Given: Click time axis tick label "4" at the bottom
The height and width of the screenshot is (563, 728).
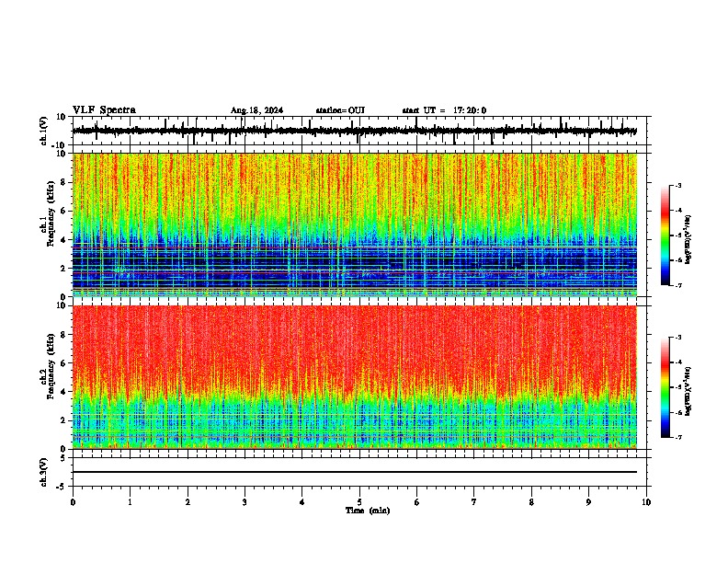Looking at the screenshot, I should click(302, 502).
